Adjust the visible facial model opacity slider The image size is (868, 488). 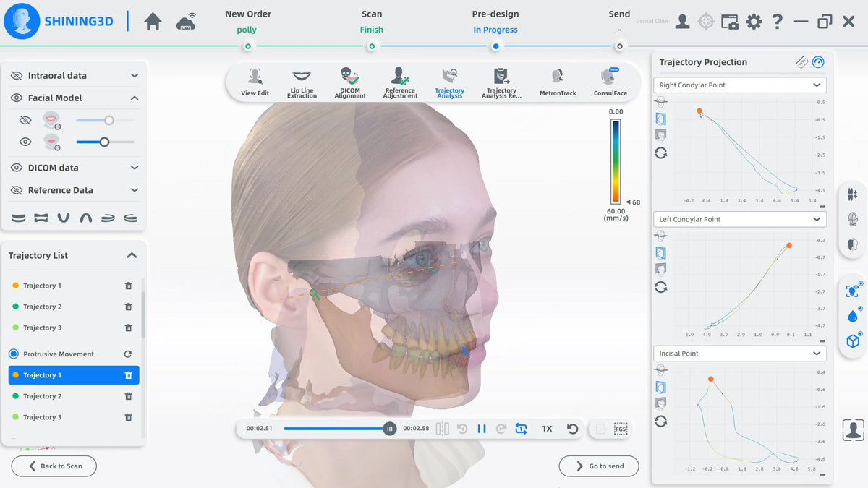click(105, 142)
